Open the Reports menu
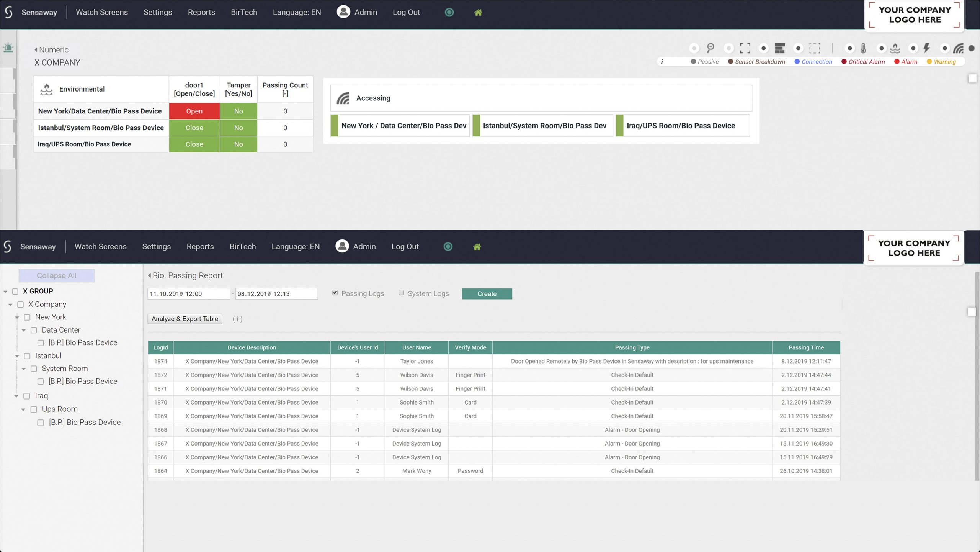980x552 pixels. (202, 12)
